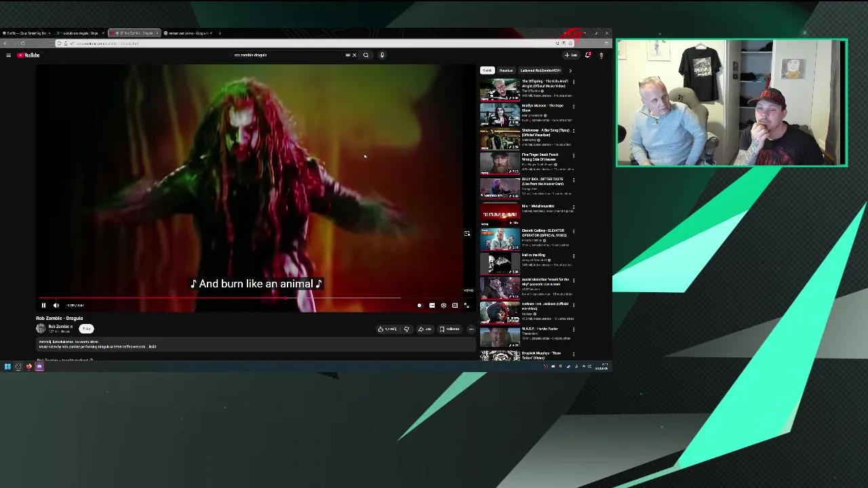Open the options menu for Metallimusiikki mix
Screen dimensions: 868x488
(574, 207)
